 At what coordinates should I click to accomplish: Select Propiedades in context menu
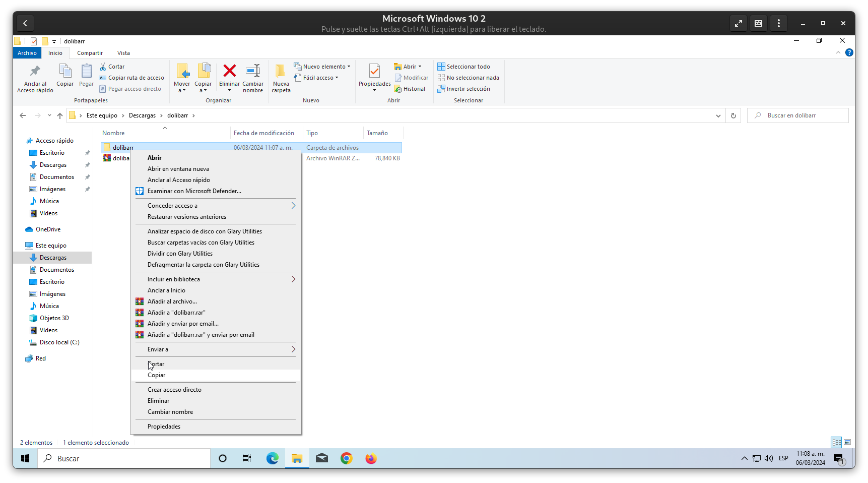(164, 427)
